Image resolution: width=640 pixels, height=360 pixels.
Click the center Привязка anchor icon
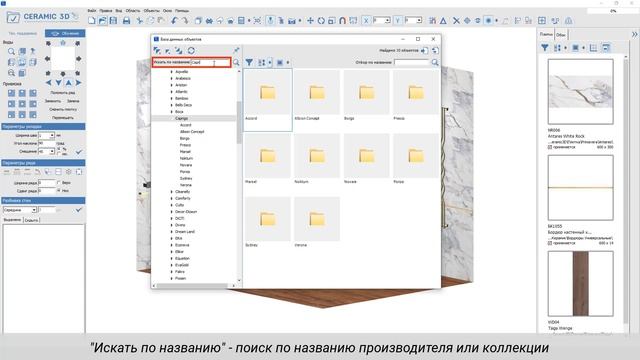22,104
